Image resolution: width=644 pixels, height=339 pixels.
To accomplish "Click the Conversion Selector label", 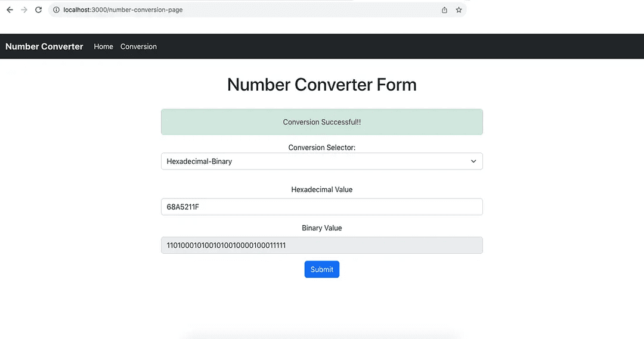I will [x=321, y=148].
